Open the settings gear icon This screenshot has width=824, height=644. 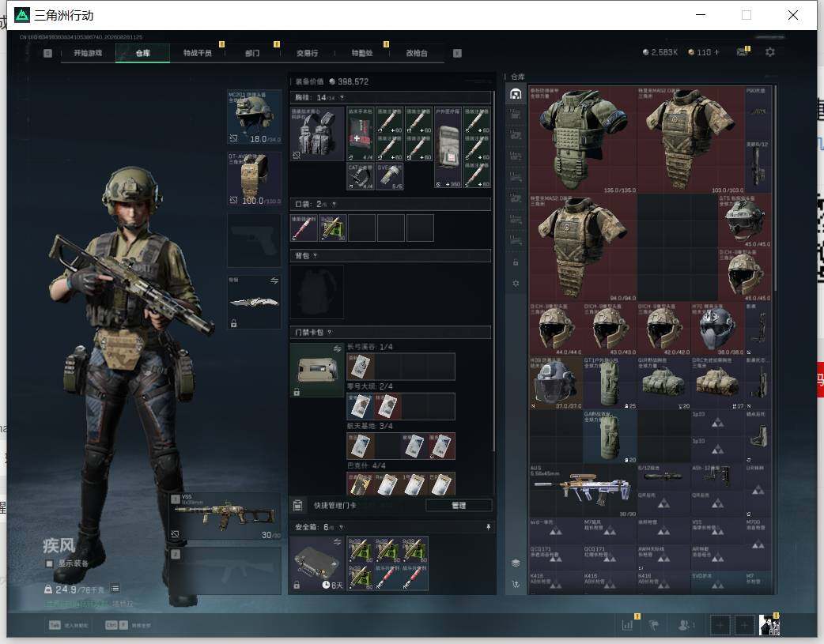click(x=770, y=52)
